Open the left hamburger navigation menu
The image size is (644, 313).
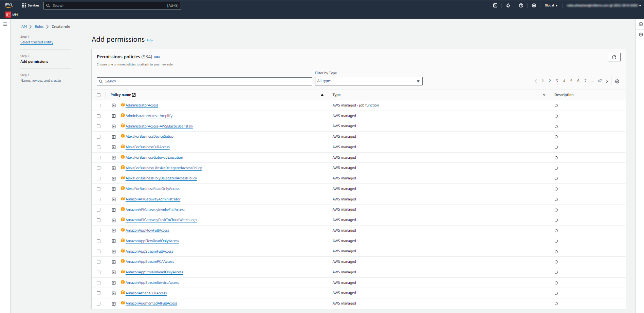[x=5, y=24]
